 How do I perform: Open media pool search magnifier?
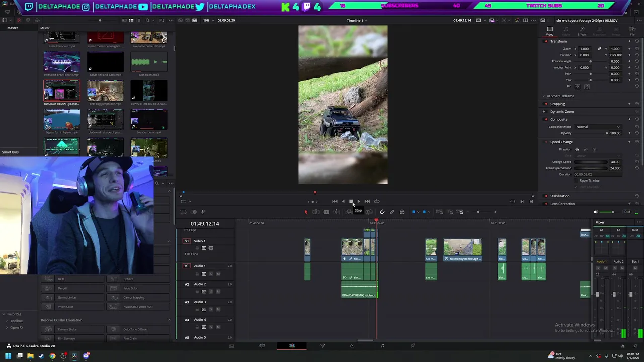point(147,20)
